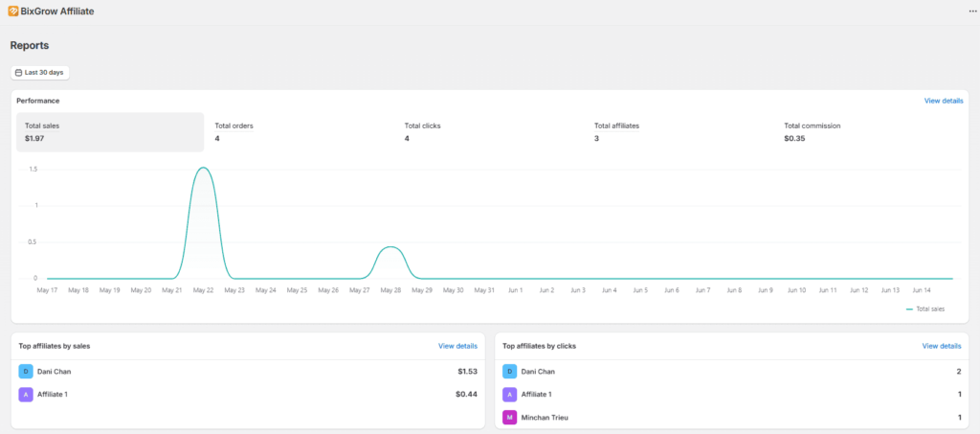Select the Total orders metric
The height and width of the screenshot is (434, 980).
pos(234,132)
